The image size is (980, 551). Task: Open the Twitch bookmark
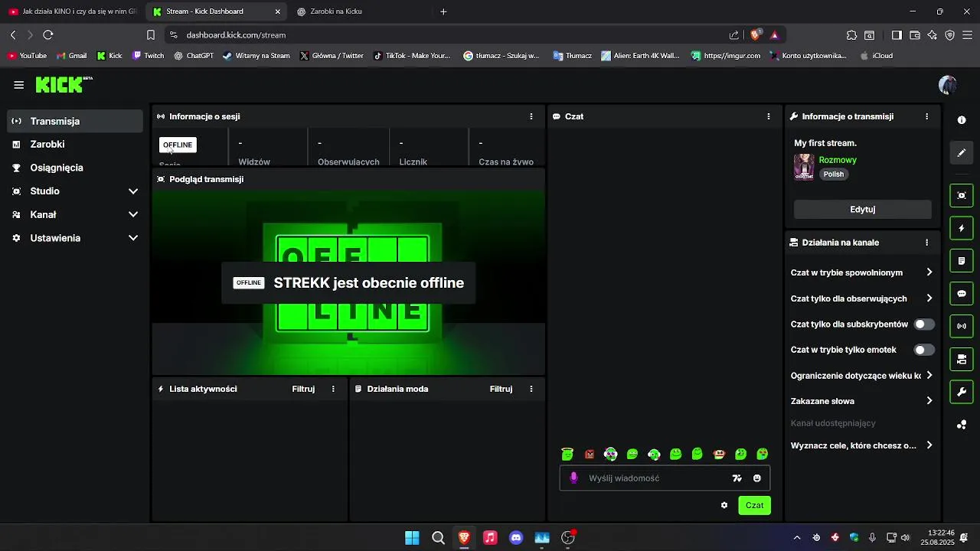(149, 56)
